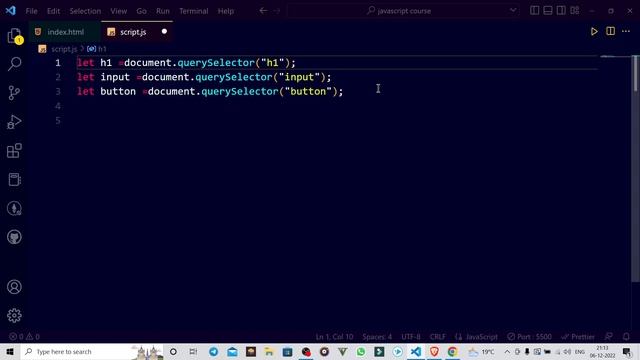
Task: Open the Explorer view in activity bar
Action: point(14,36)
